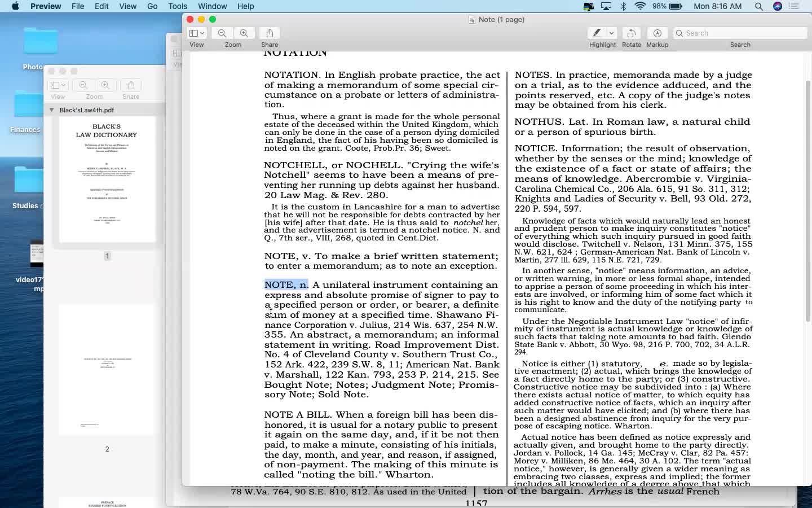The image size is (812, 508).
Task: Open the Share menu in Note window
Action: (270, 33)
